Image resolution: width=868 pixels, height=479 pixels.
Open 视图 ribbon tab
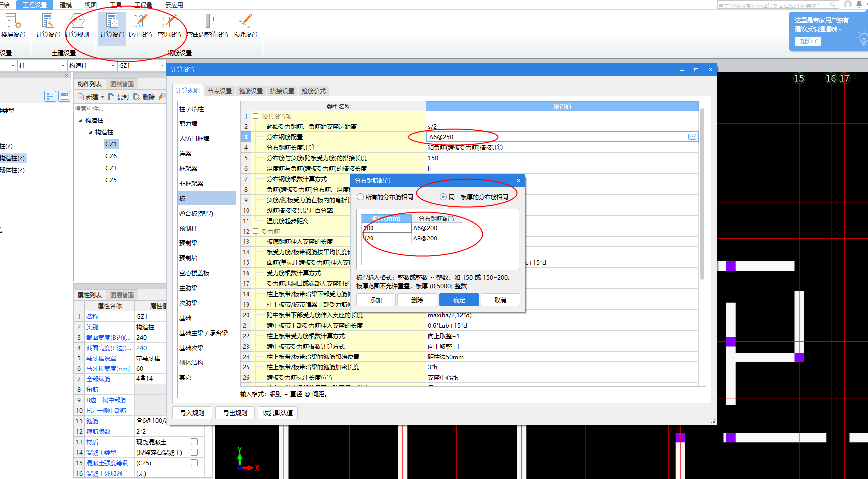point(91,5)
